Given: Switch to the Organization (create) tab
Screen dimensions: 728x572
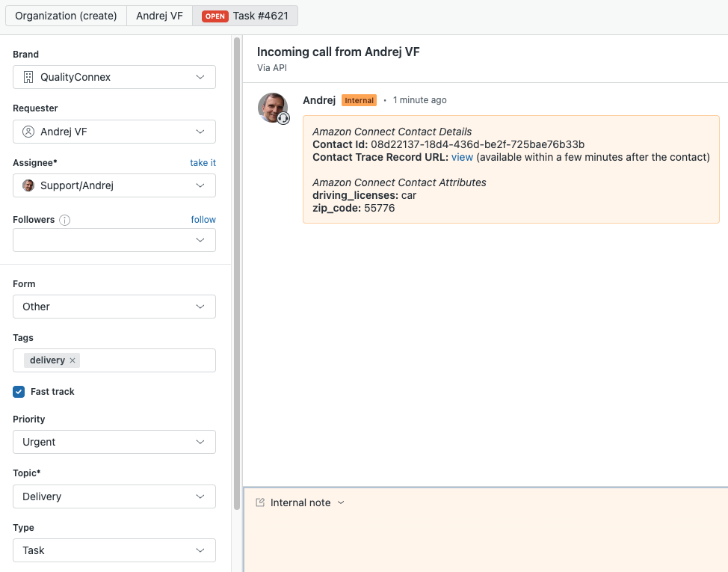Looking at the screenshot, I should (x=66, y=16).
